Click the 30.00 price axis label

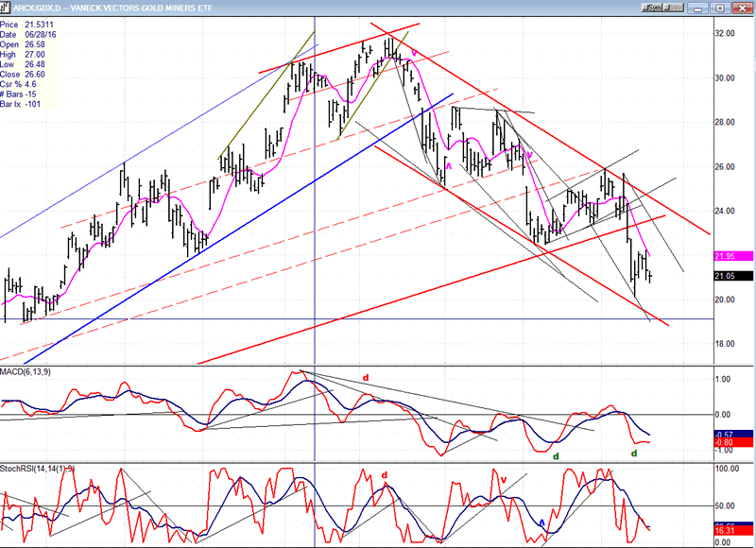tap(725, 78)
